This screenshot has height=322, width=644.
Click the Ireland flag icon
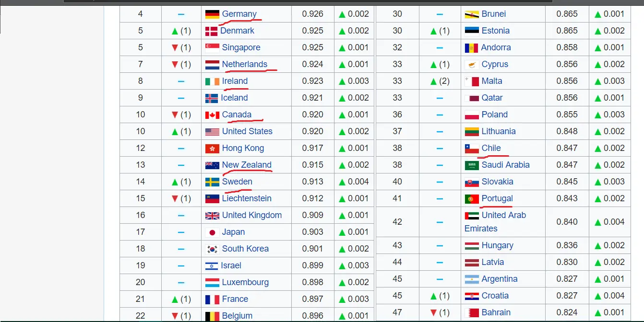click(x=212, y=81)
